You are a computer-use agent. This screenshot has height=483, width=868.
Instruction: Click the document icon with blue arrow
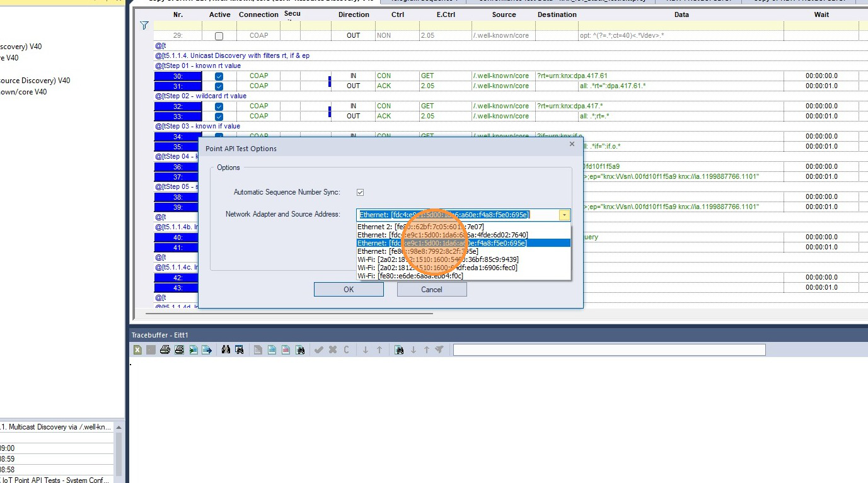click(x=206, y=350)
